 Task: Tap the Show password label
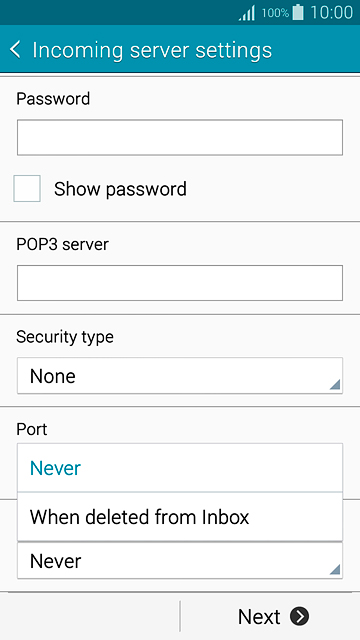(x=120, y=189)
